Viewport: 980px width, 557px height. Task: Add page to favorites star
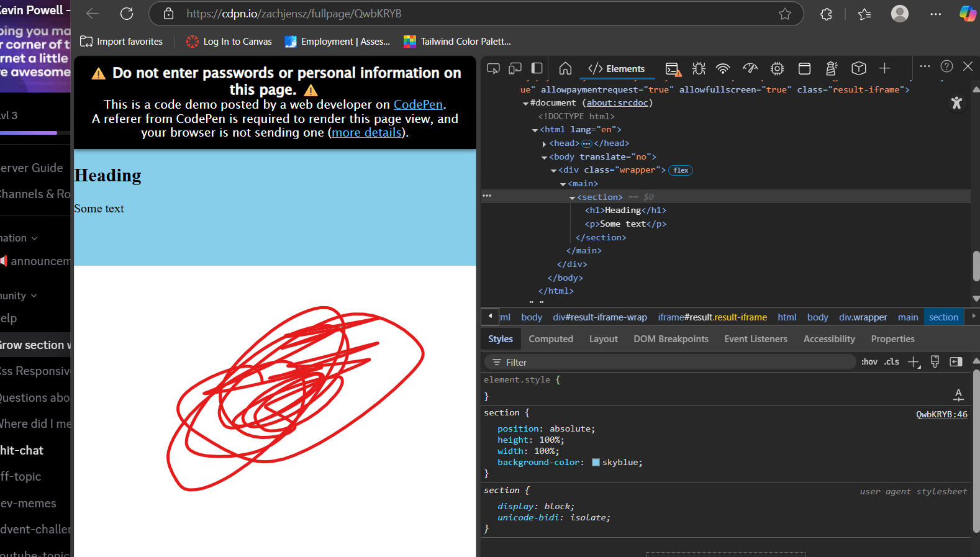tap(785, 14)
